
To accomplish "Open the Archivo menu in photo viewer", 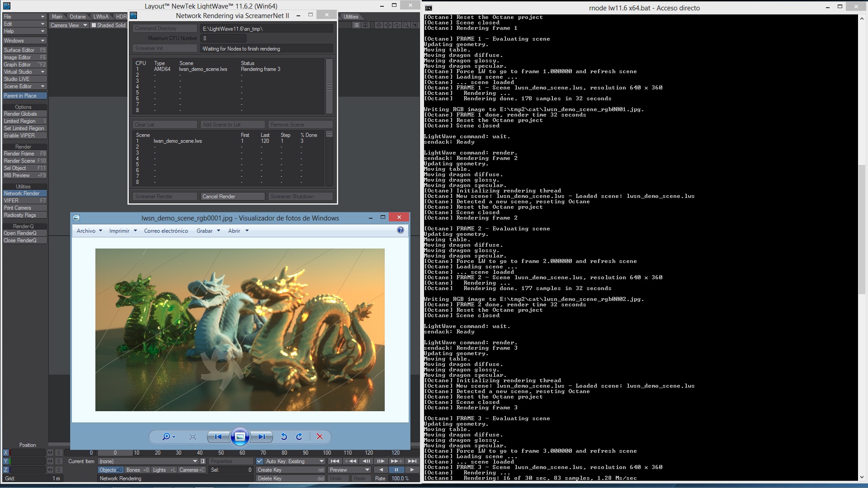I will pos(89,231).
